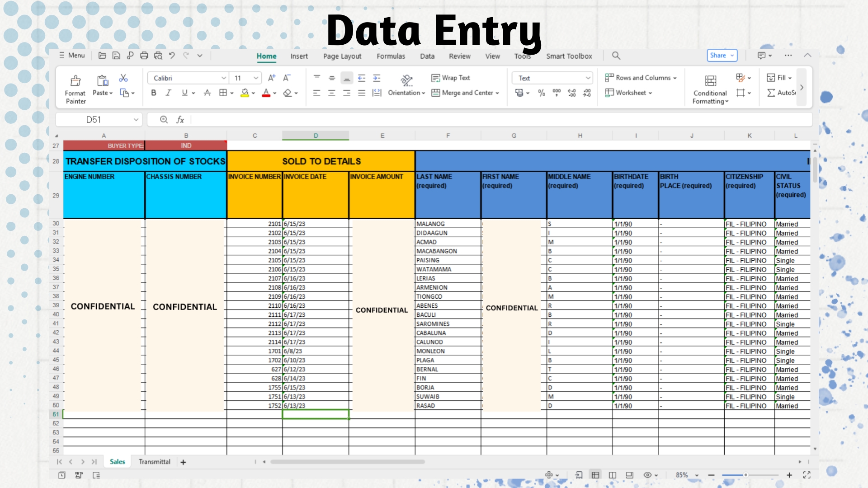Open the Merge and Center dropdown

coord(497,93)
